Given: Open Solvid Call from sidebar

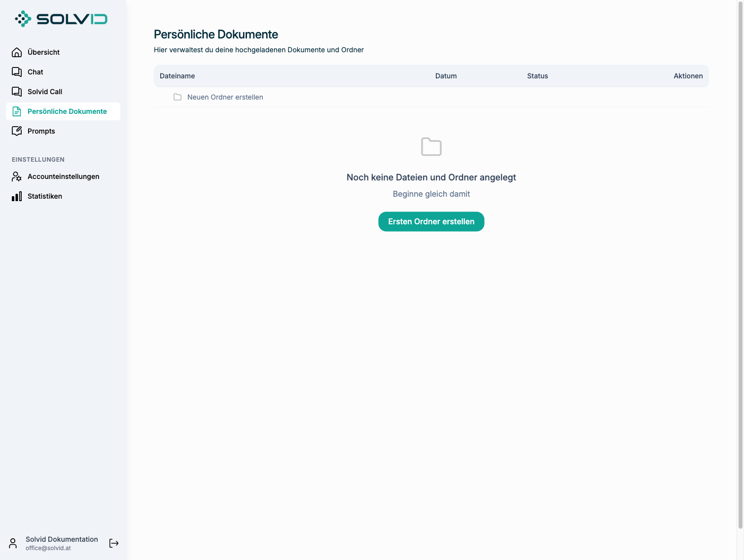Looking at the screenshot, I should pos(63,92).
